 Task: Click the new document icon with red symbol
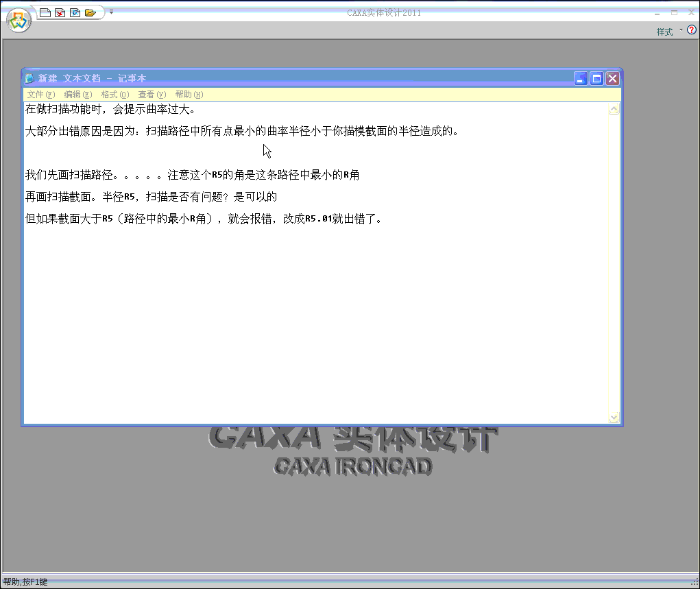coord(60,12)
